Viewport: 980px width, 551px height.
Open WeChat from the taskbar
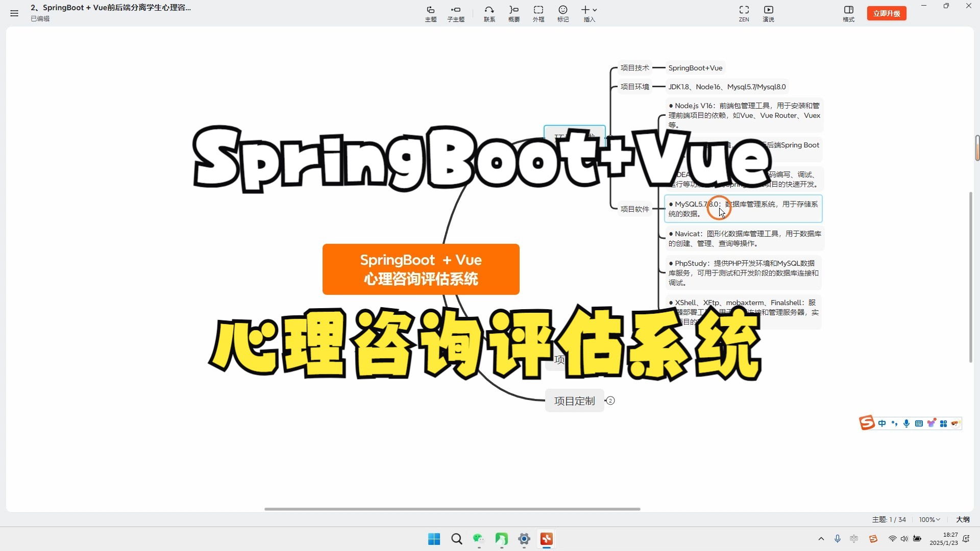point(479,539)
